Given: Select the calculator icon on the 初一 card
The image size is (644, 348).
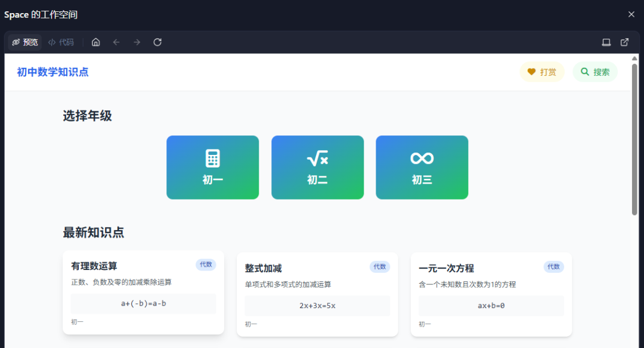Looking at the screenshot, I should tap(212, 156).
